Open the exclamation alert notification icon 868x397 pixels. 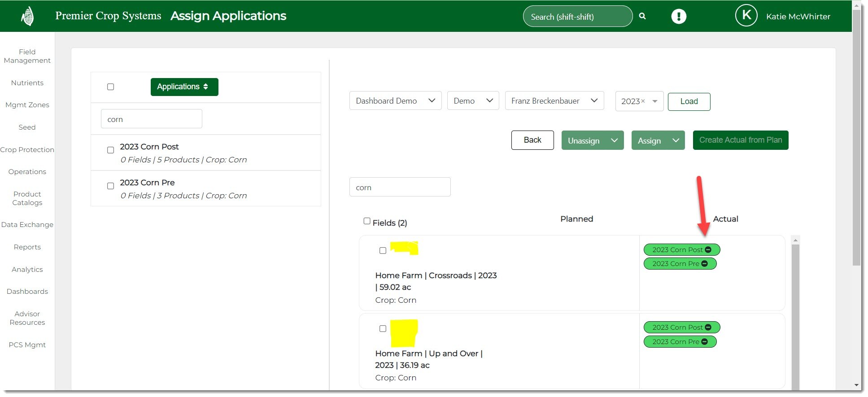[678, 17]
